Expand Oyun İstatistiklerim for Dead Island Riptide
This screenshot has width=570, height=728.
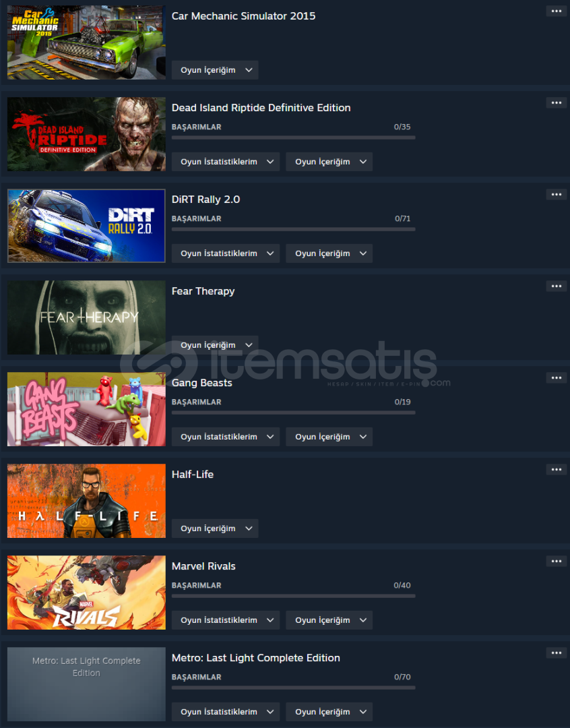tap(226, 162)
